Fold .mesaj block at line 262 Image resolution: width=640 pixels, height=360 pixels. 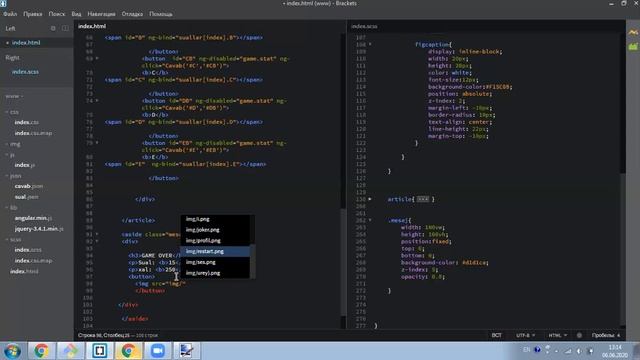click(x=370, y=220)
